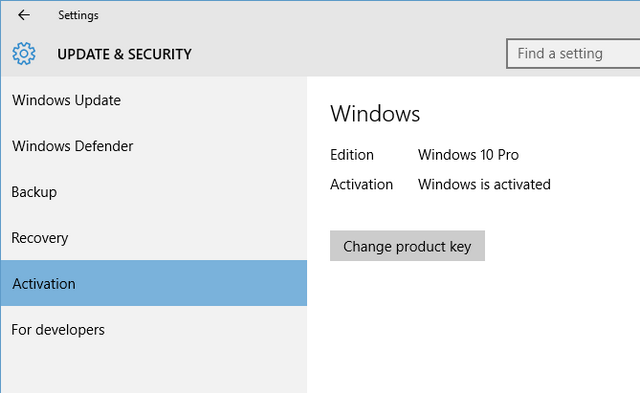Click empty area below For developers

tap(153, 373)
